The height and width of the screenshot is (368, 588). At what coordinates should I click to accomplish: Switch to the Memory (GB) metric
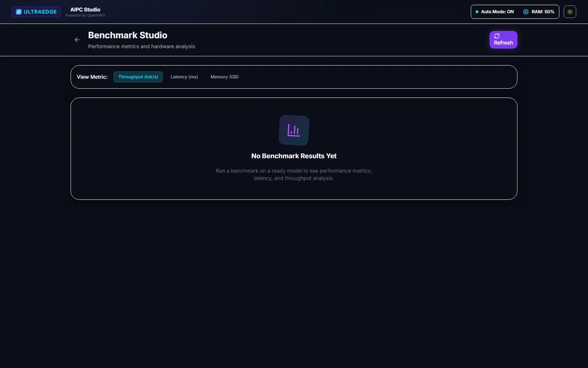(x=224, y=77)
